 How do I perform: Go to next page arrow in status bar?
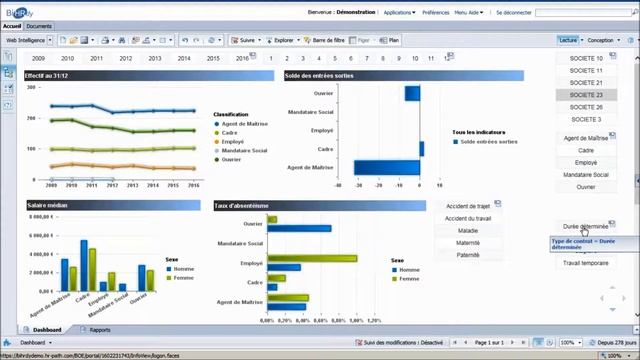click(512, 342)
